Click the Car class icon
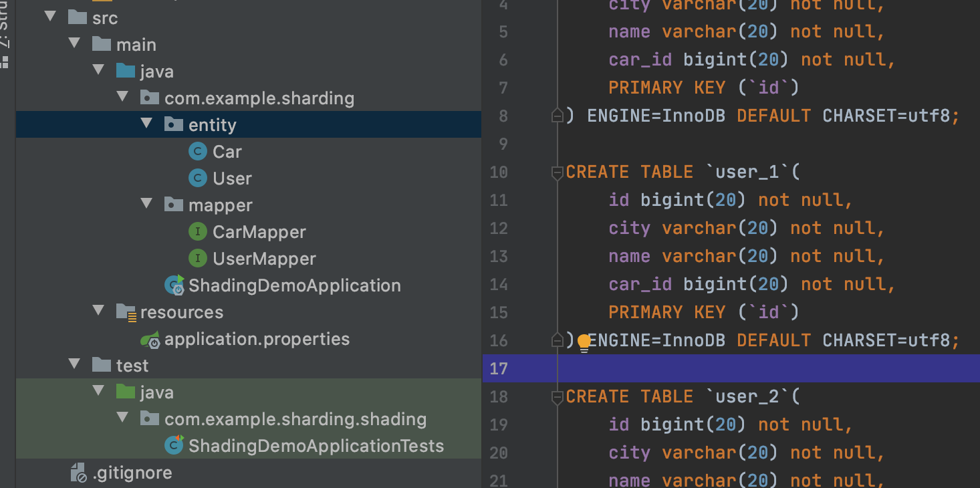 197,152
